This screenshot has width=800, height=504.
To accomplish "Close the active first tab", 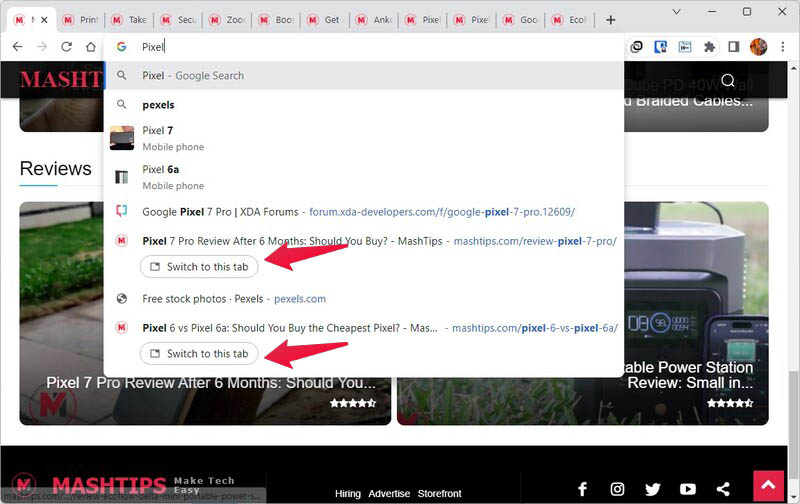I will tap(44, 20).
